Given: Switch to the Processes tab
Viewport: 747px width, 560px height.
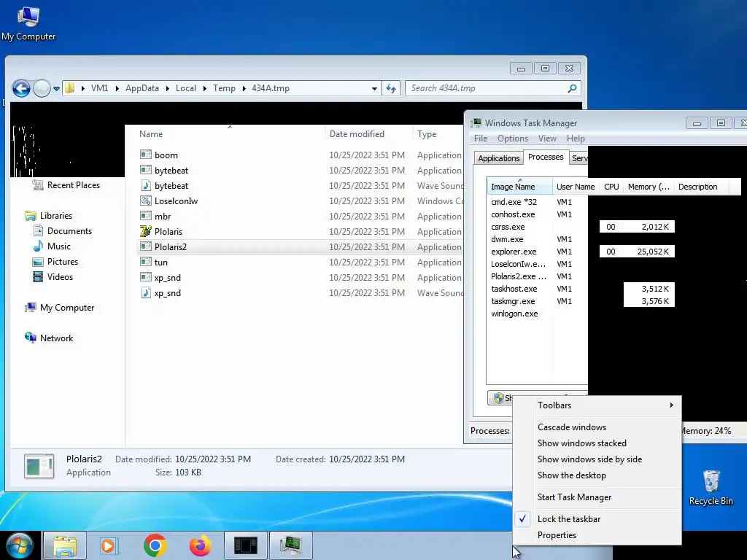Looking at the screenshot, I should click(546, 157).
